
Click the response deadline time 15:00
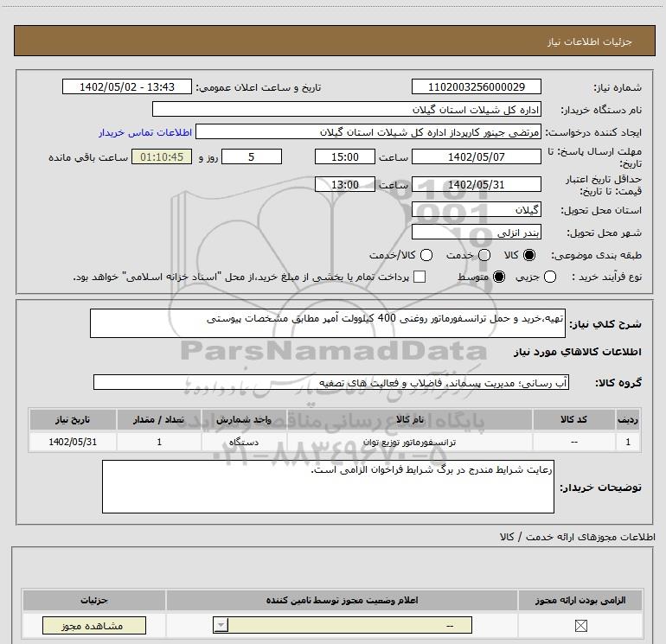[x=345, y=156]
